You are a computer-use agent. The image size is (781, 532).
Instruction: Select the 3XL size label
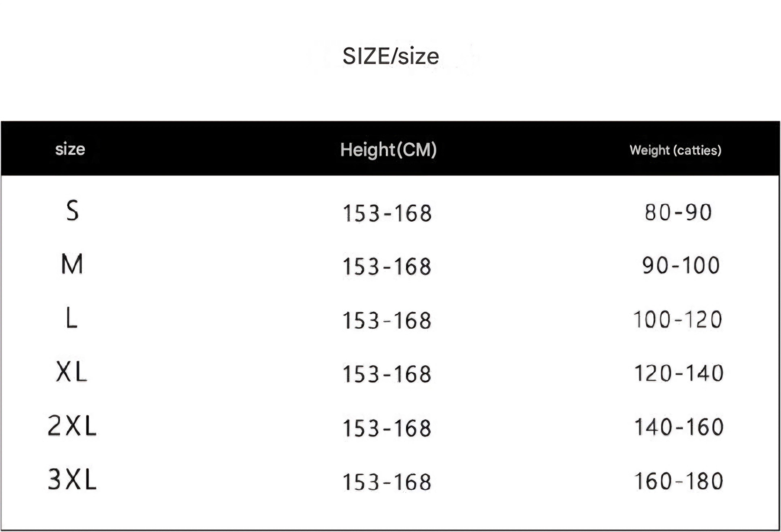[72, 479]
